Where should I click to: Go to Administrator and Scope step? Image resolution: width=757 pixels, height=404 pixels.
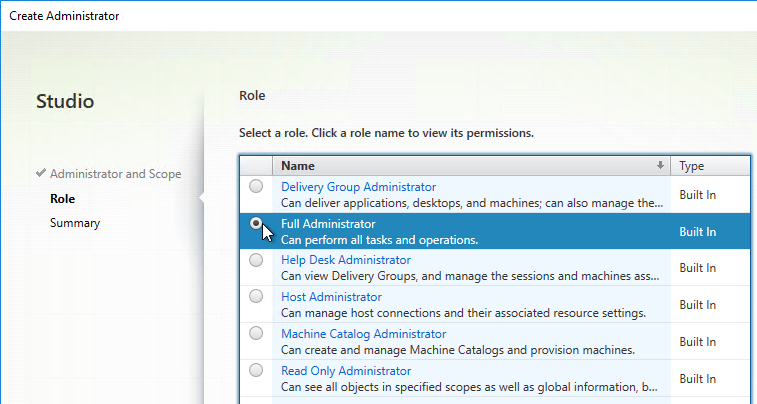116,174
